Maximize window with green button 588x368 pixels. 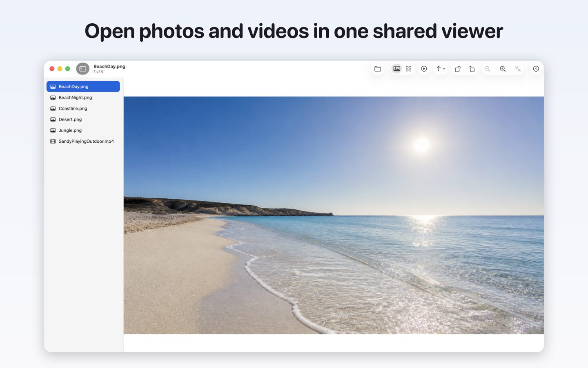pyautogui.click(x=68, y=69)
